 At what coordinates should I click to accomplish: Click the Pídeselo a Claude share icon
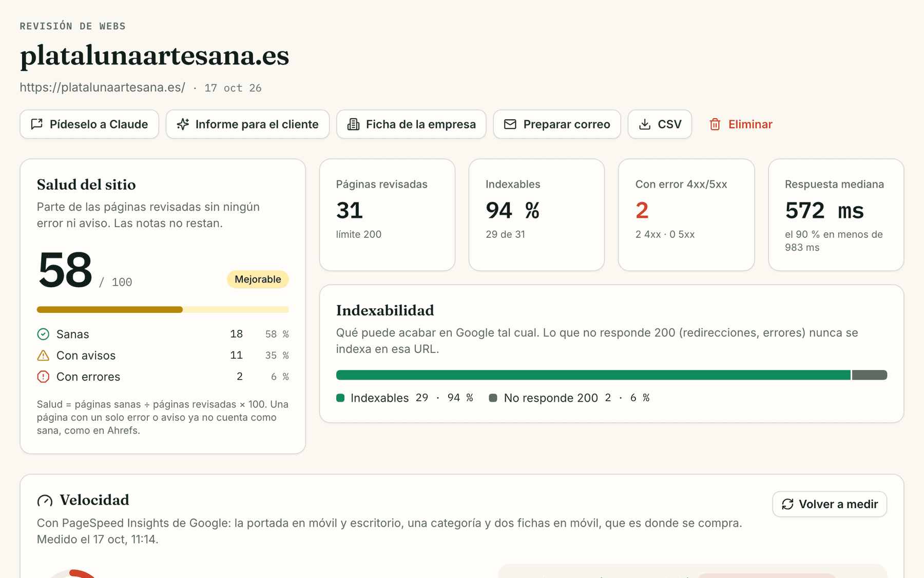click(37, 124)
